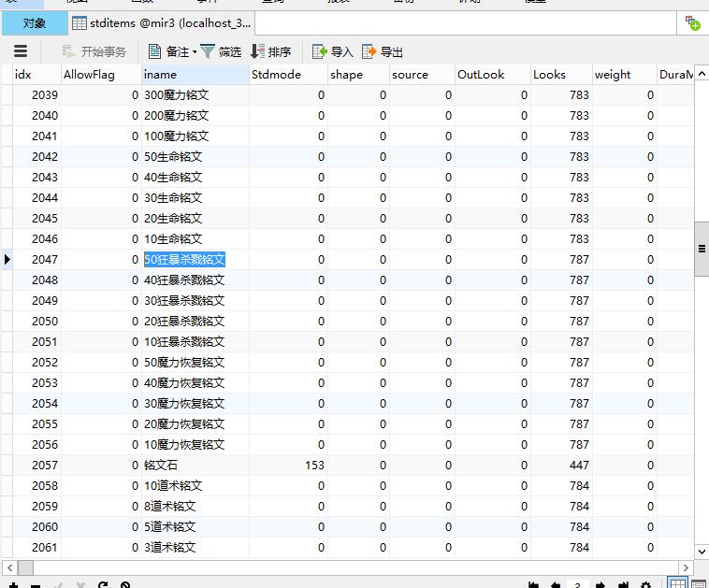Click the 排序 sort icon
709x588 pixels.
tap(258, 52)
